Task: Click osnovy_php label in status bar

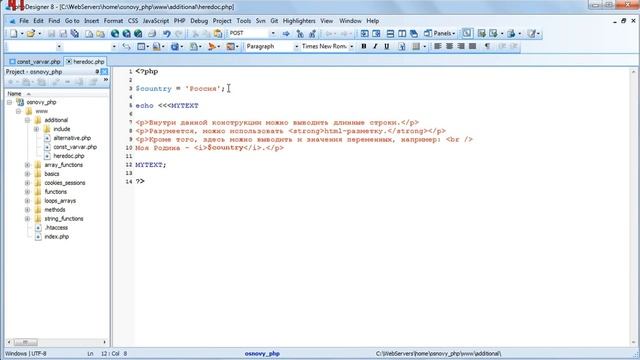Action: pos(262,353)
